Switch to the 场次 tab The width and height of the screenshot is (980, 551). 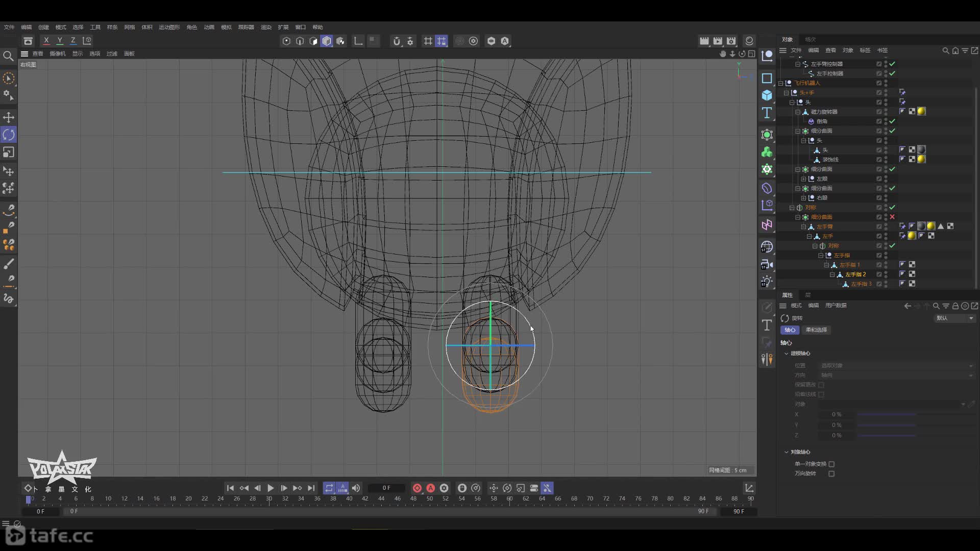coord(810,39)
